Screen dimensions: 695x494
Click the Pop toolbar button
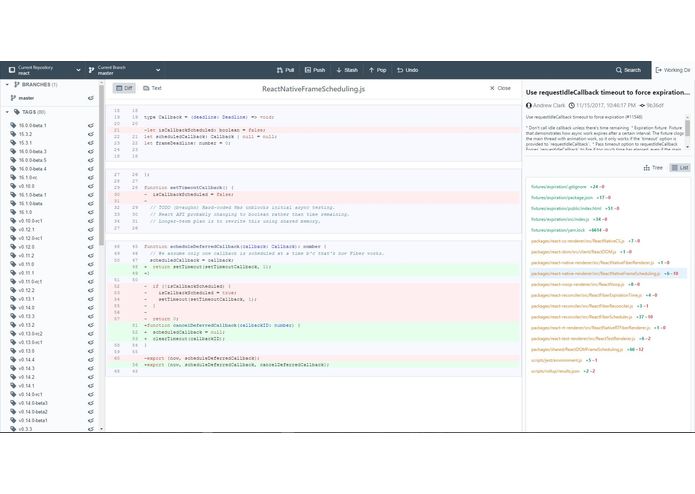377,70
